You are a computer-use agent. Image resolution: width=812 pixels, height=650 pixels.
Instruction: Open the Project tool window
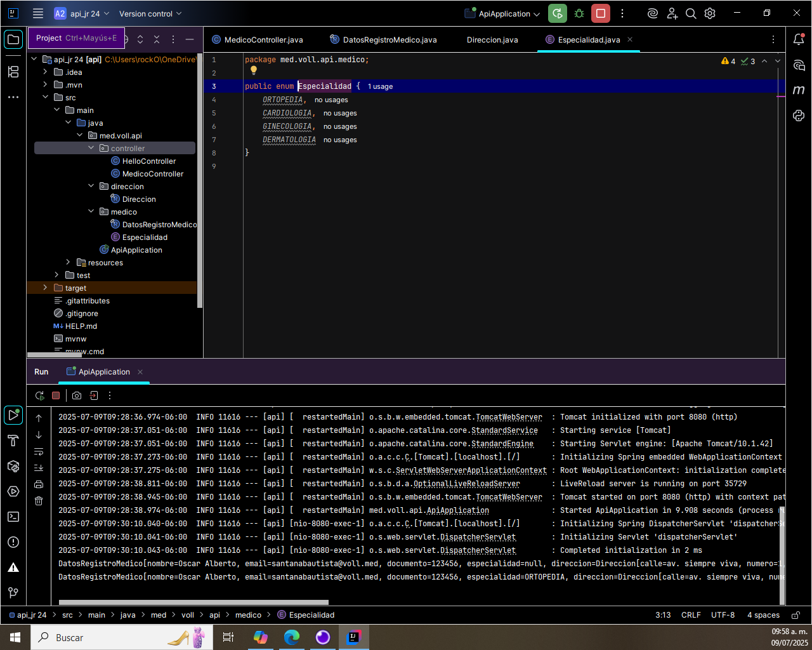13,39
